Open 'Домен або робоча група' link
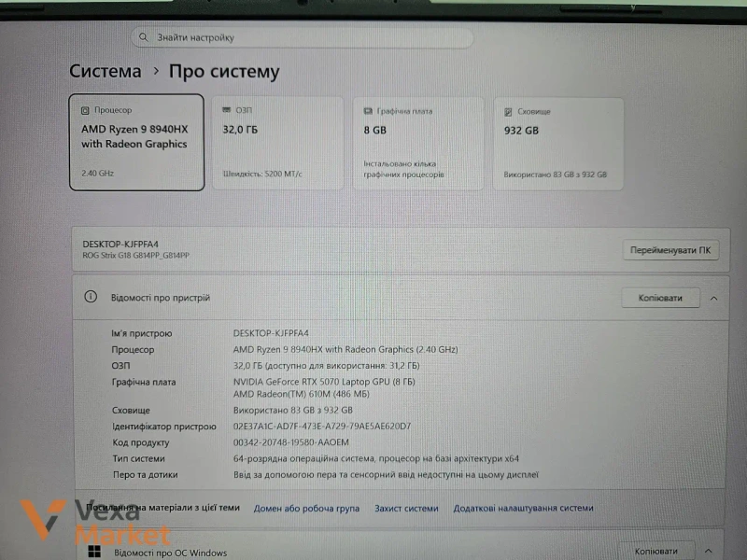 coord(306,509)
